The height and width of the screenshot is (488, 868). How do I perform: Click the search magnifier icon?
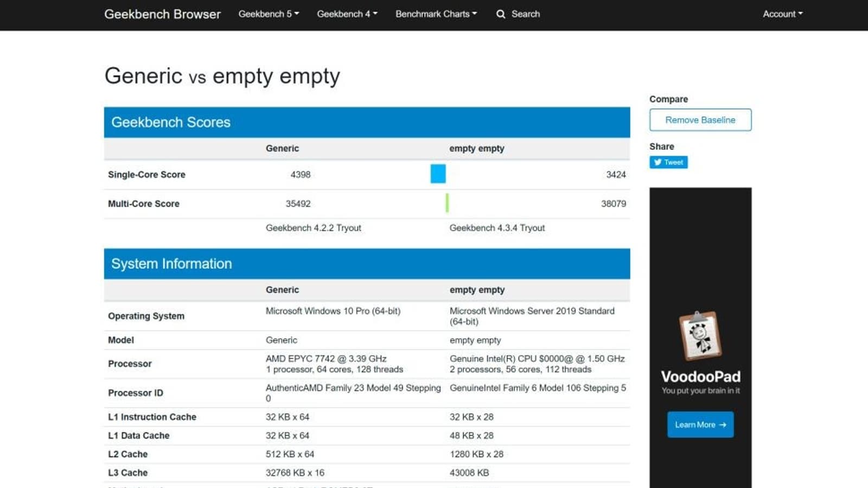click(x=500, y=14)
